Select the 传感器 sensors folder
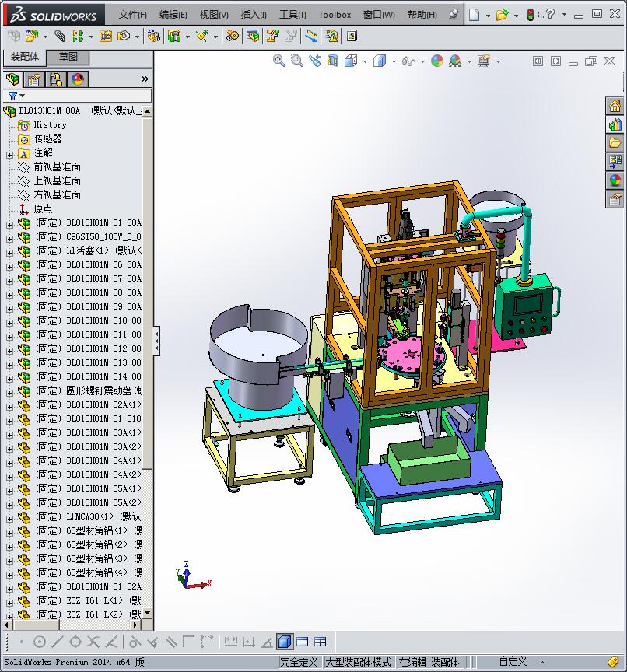 pyautogui.click(x=48, y=139)
